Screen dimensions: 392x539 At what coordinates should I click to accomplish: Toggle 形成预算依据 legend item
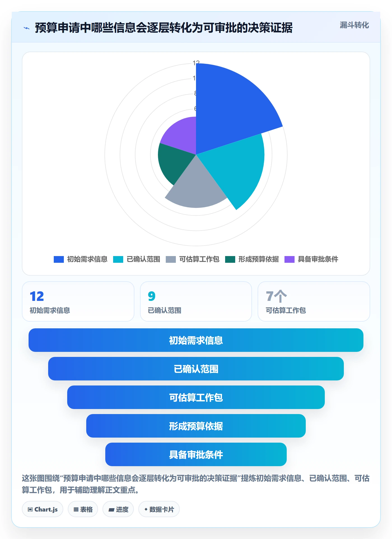click(x=252, y=259)
